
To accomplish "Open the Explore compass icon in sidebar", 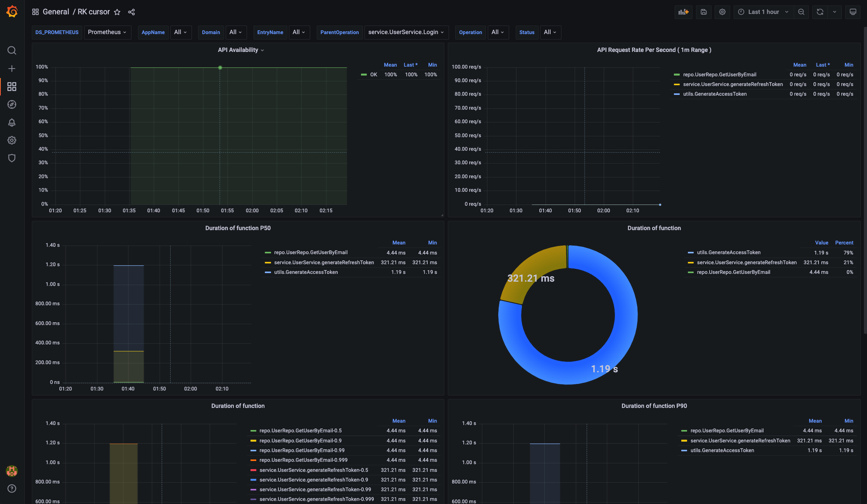I will click(x=12, y=105).
